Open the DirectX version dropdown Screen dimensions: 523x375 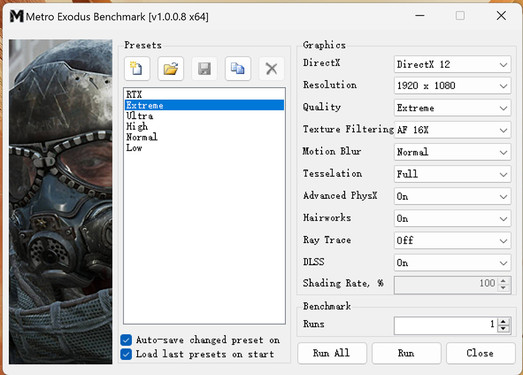tap(452, 64)
